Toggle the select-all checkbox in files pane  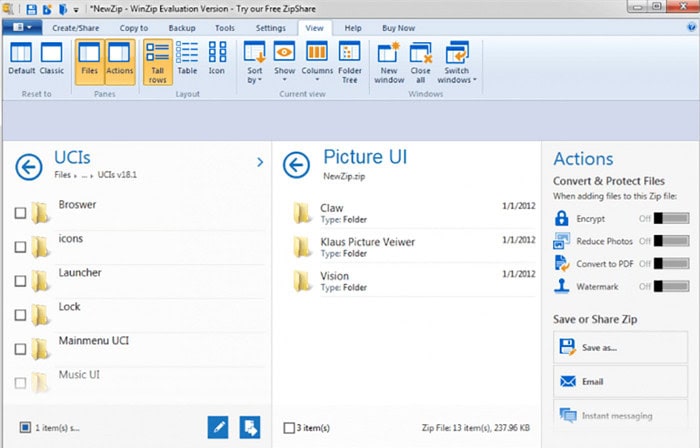coord(25,427)
